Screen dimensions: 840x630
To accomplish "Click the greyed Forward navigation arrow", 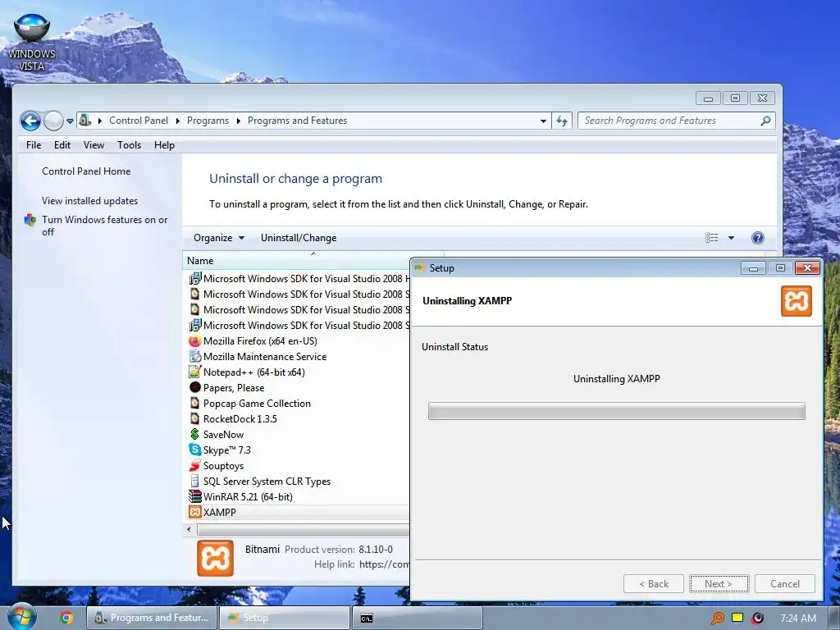I will tap(53, 121).
